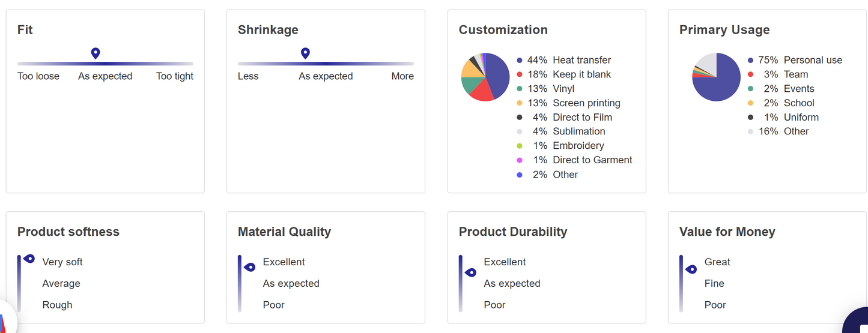
Task: Click the Product softness eye marker
Action: [x=29, y=259]
